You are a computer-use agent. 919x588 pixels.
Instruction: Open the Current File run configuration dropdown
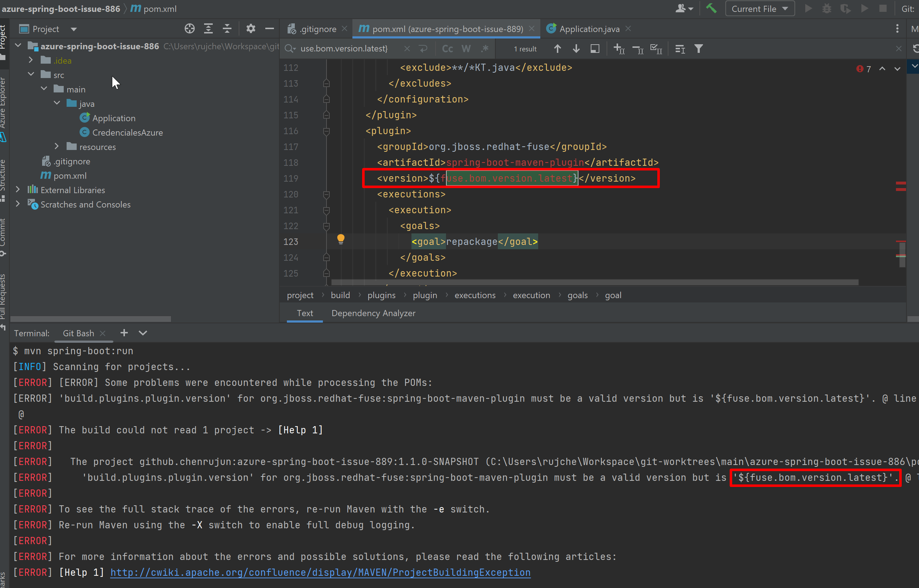pyautogui.click(x=760, y=8)
